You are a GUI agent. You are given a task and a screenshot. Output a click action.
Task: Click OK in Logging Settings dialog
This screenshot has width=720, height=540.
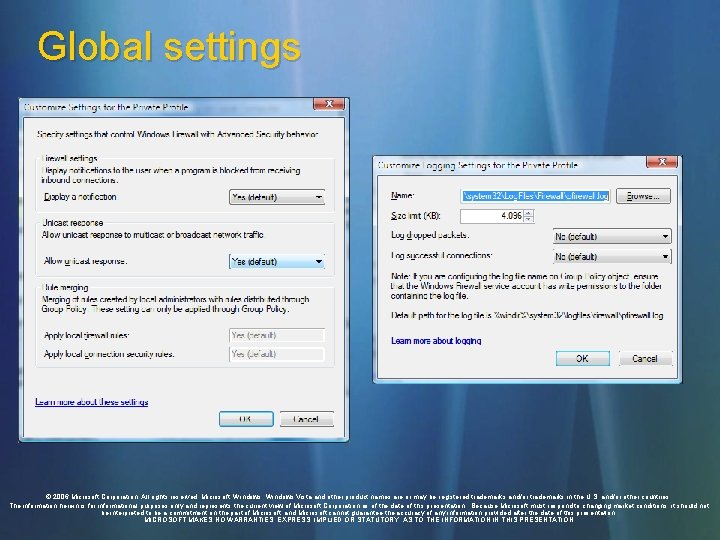click(583, 358)
